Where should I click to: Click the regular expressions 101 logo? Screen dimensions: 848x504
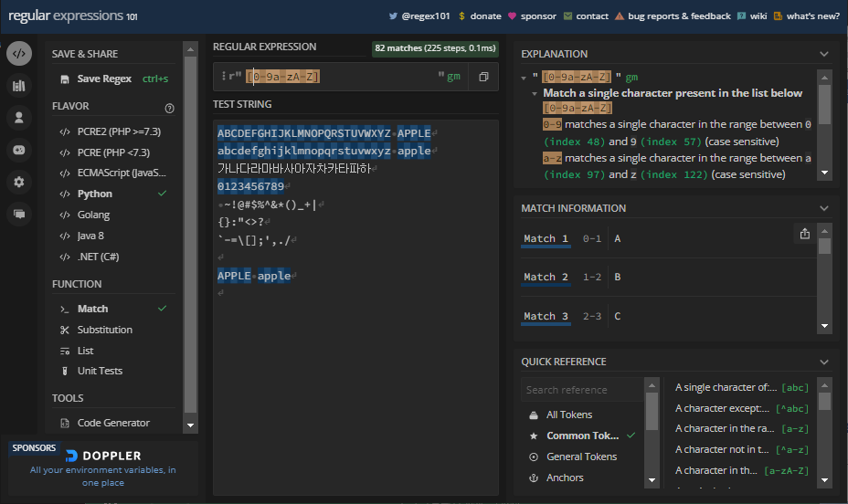(73, 16)
